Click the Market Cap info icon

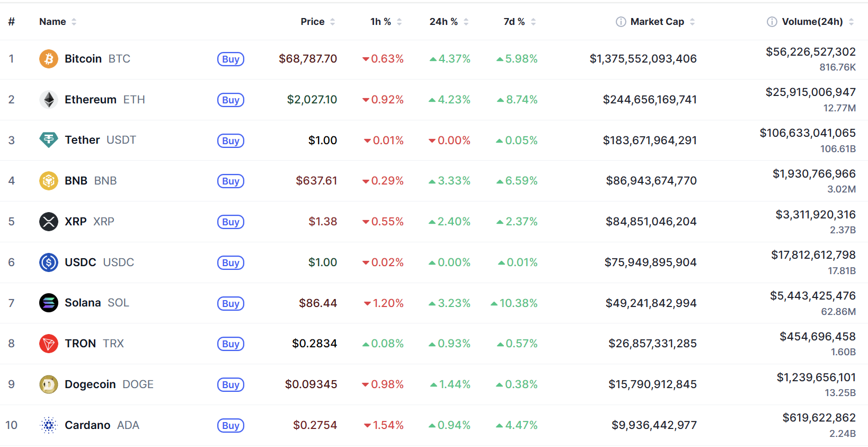click(621, 22)
